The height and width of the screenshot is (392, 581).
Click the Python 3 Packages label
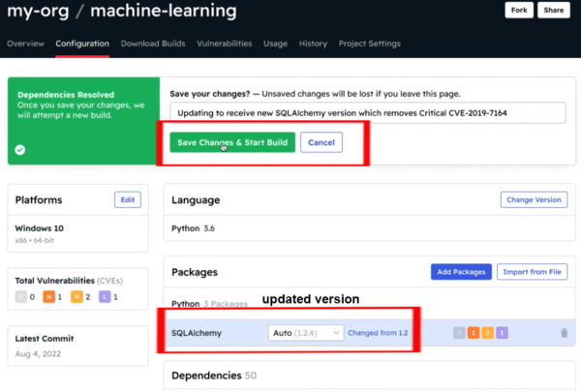coord(209,304)
